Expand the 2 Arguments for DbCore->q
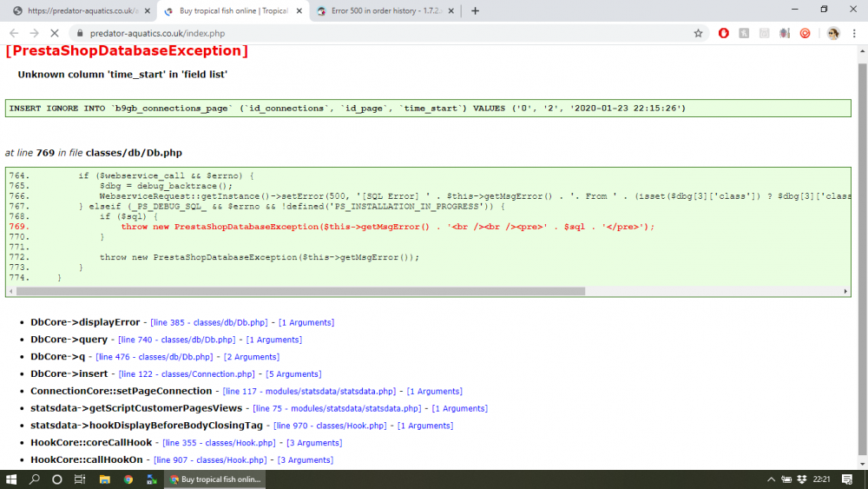Screen dimensions: 868x489 (x=252, y=357)
